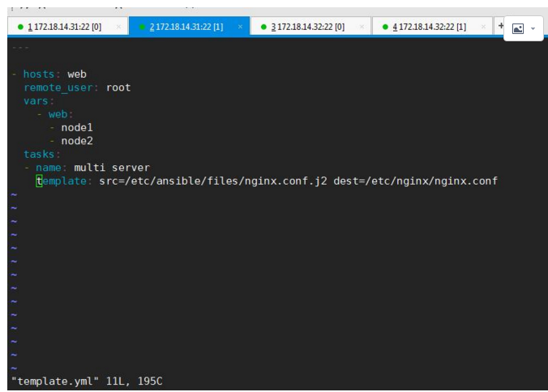Click the value 'root'
The height and width of the screenshot is (392, 548).
coord(118,87)
